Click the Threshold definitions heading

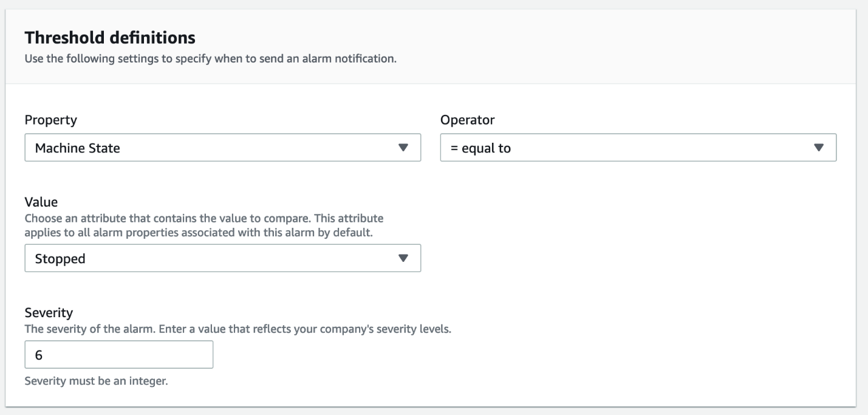point(110,38)
